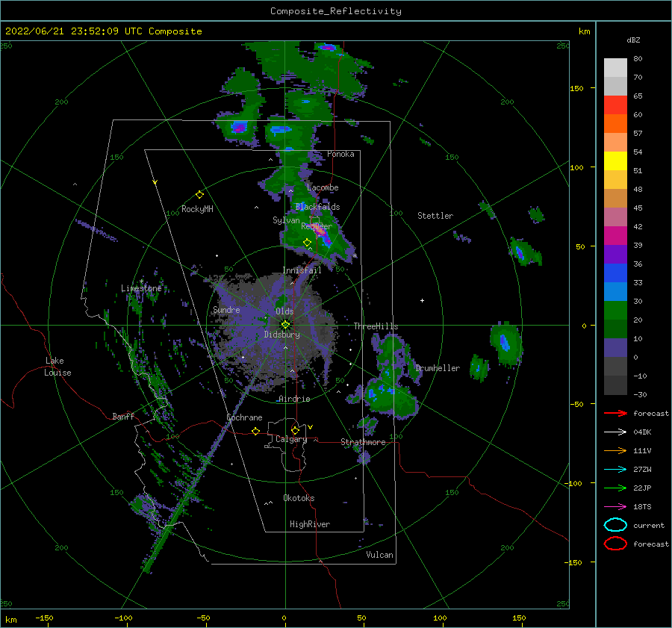Image resolution: width=672 pixels, height=628 pixels.
Task: Click the yellow diamond marker near RockyMH
Action: (199, 195)
